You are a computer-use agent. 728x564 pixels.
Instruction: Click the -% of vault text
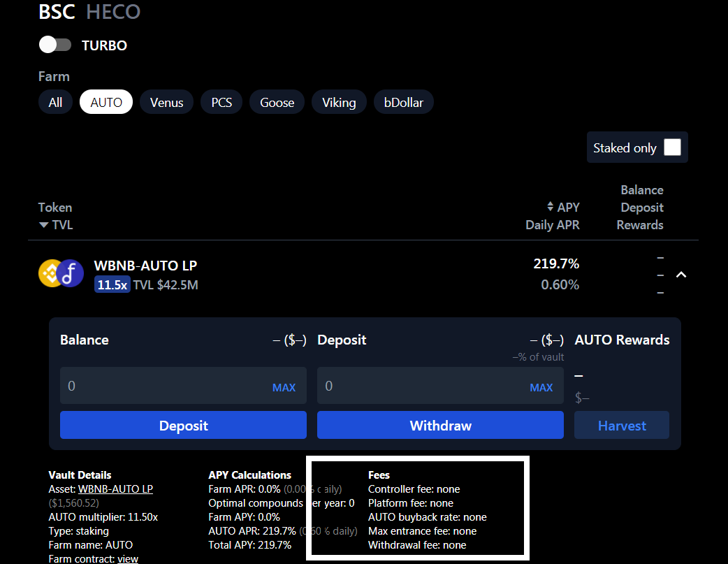point(538,357)
